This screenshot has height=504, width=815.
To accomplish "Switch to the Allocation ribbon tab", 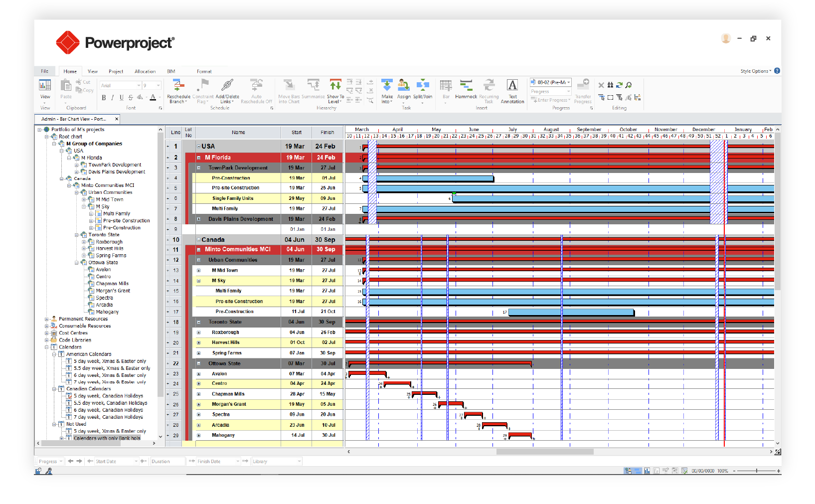I will pyautogui.click(x=145, y=71).
